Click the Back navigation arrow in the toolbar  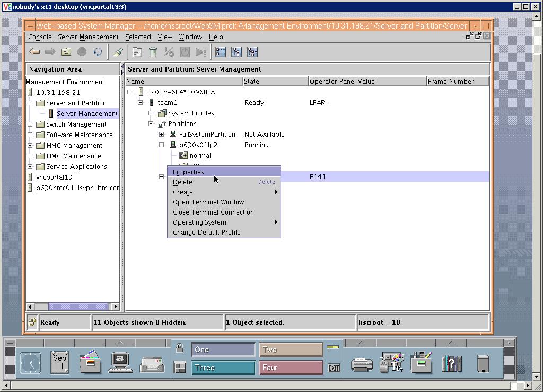point(34,51)
